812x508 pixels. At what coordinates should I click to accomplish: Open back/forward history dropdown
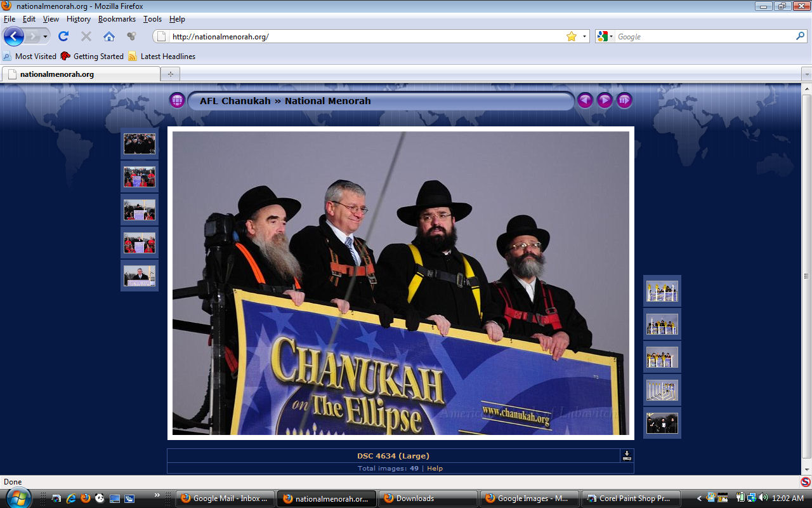45,37
